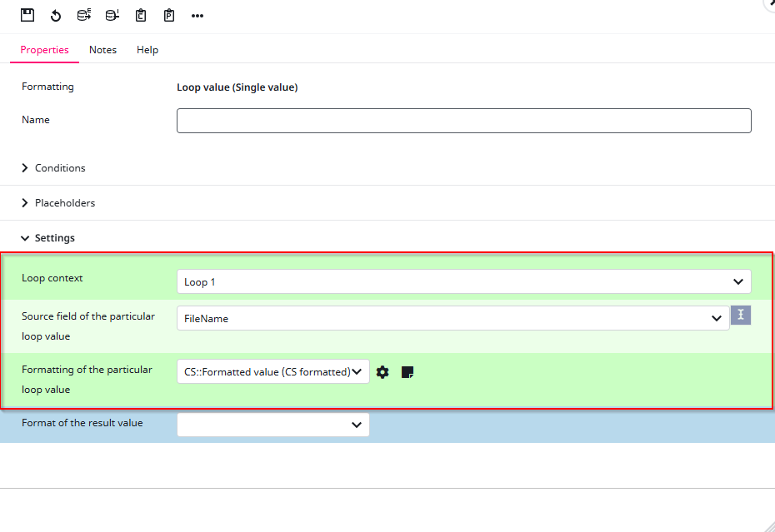Click the clipboard Copy (C) icon
This screenshot has width=775, height=532.
tap(141, 15)
